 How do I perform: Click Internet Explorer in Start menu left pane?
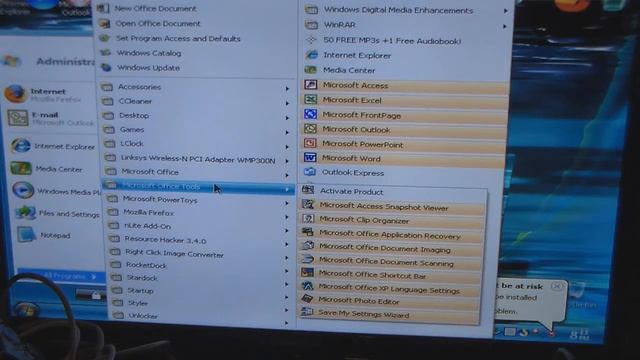[x=53, y=146]
